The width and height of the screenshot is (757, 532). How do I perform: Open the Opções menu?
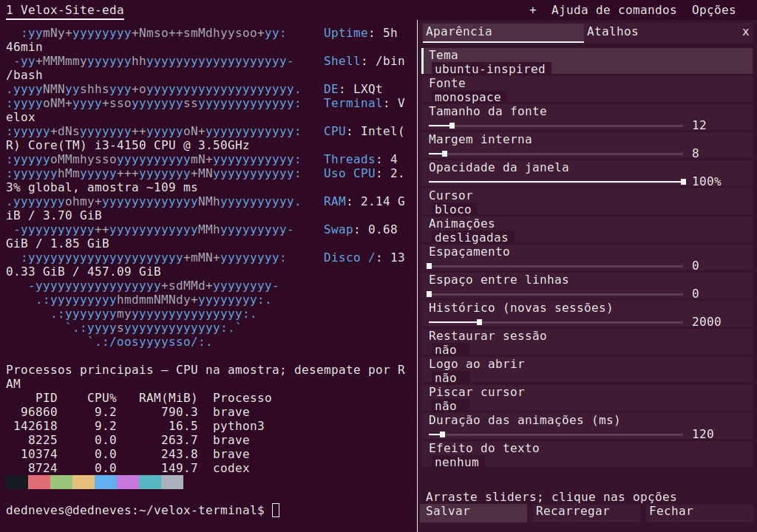coord(713,10)
